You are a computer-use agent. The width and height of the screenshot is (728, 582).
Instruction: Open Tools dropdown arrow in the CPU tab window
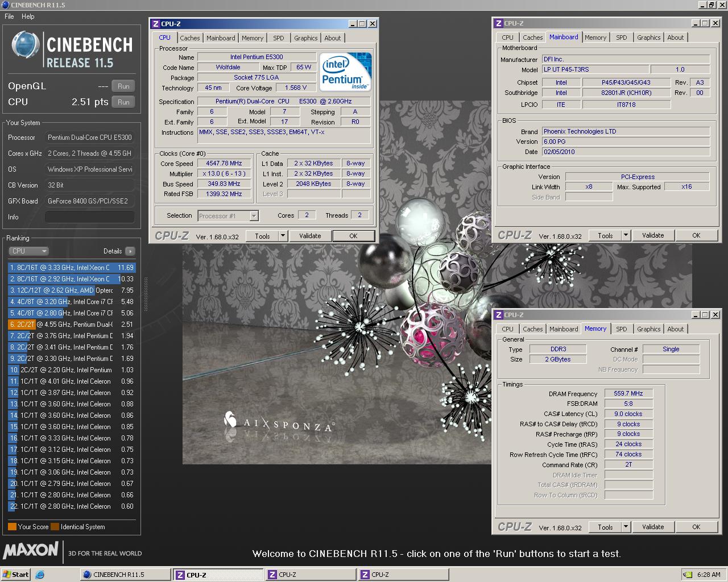pyautogui.click(x=283, y=236)
